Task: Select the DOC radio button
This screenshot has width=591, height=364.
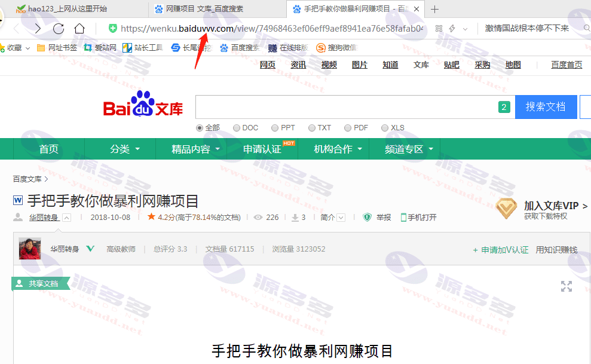Action: point(237,128)
